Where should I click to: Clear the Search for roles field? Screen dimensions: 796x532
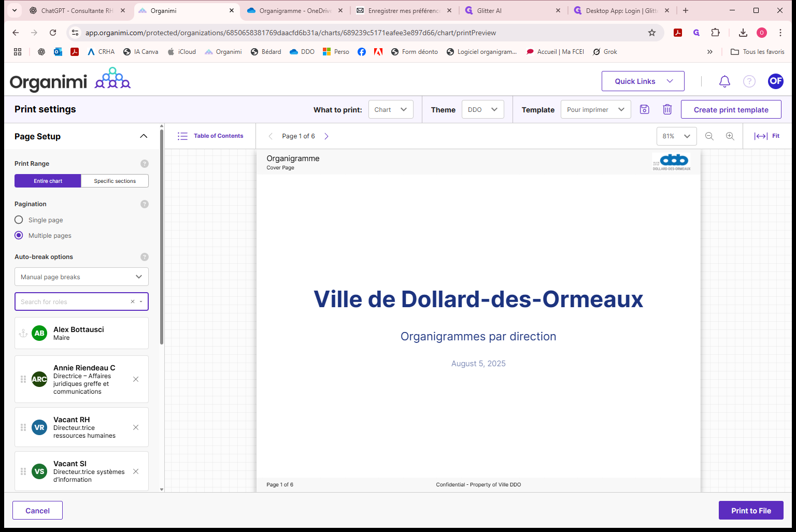click(133, 301)
